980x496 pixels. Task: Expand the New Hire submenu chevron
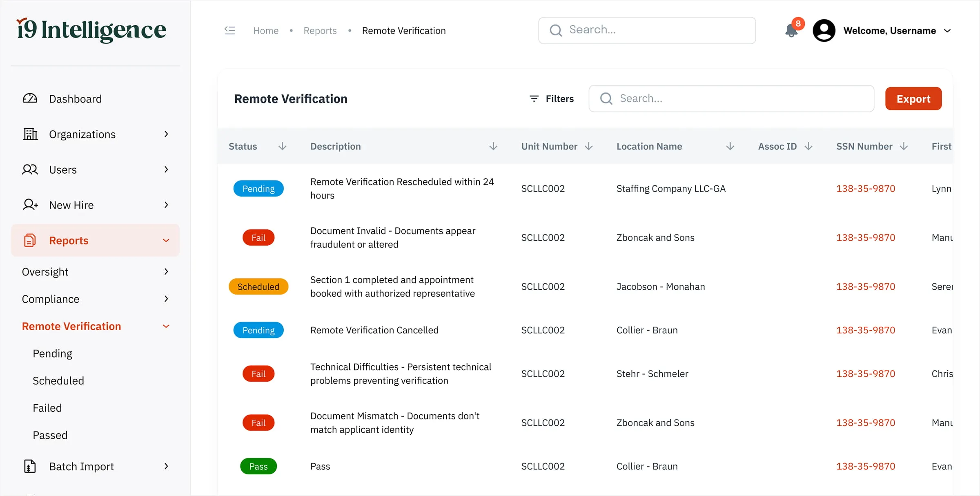[x=166, y=205]
